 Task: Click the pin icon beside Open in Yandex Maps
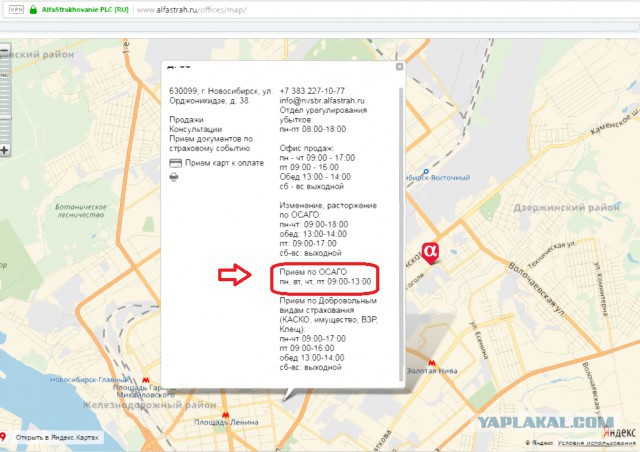(x=3, y=437)
